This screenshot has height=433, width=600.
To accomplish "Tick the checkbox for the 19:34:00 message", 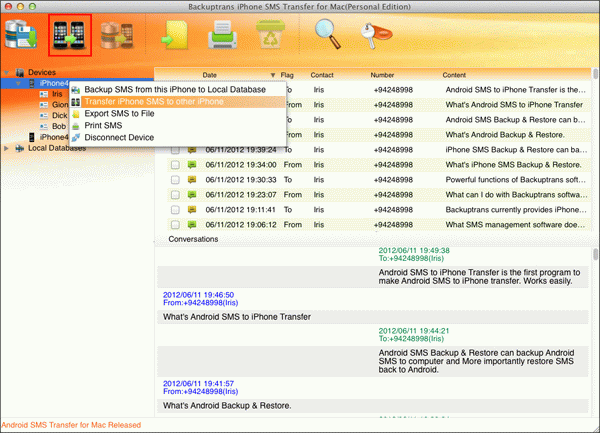I will pos(175,165).
